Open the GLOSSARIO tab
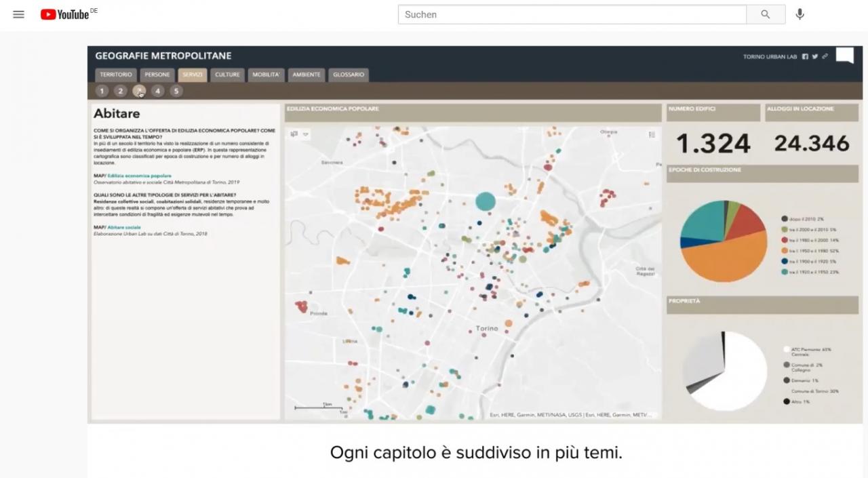This screenshot has width=868, height=478. tap(349, 75)
